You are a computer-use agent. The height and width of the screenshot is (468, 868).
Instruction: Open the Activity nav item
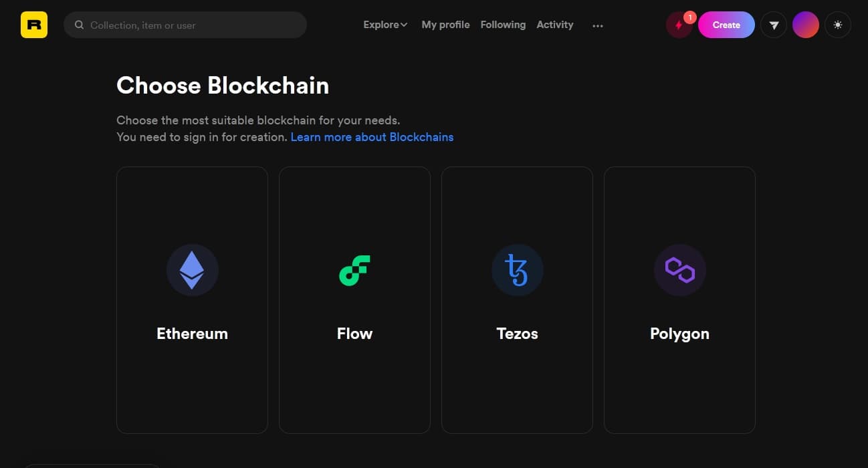tap(555, 25)
